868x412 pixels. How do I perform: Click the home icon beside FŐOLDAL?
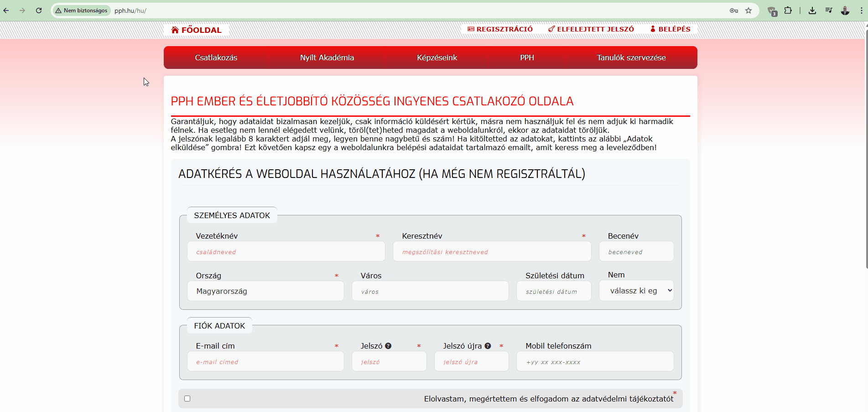pyautogui.click(x=175, y=30)
